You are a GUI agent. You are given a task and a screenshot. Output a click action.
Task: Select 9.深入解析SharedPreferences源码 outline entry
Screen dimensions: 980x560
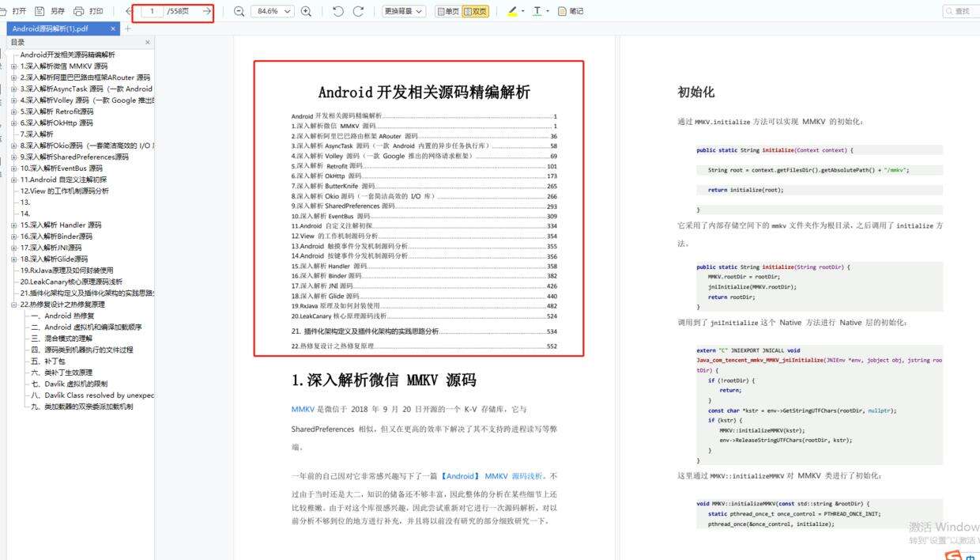coord(74,157)
